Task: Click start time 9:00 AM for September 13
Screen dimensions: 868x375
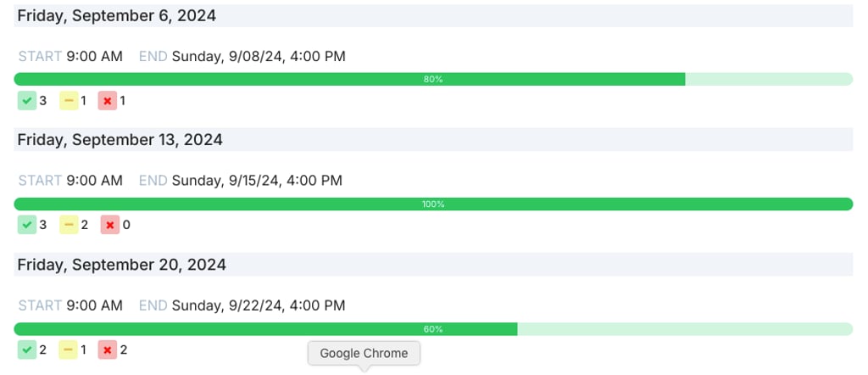Action: click(95, 181)
